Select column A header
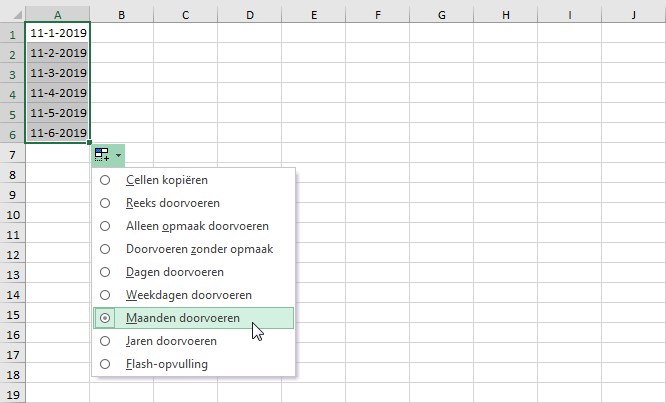666x403 pixels. point(57,15)
